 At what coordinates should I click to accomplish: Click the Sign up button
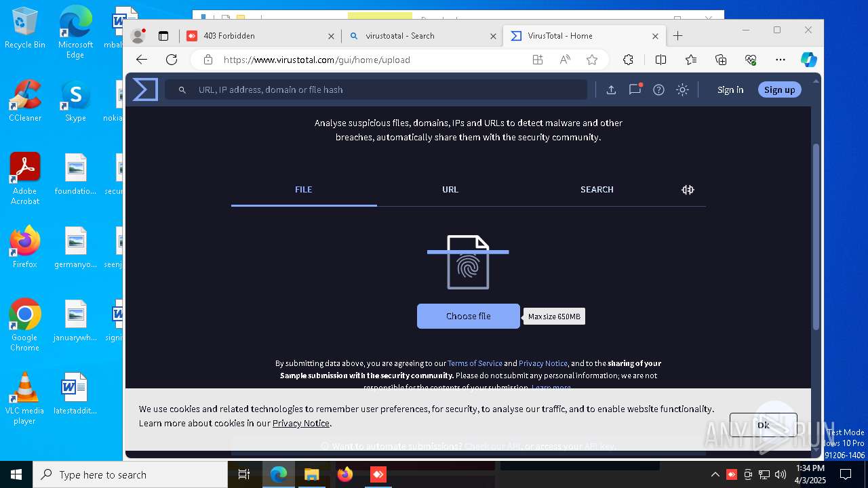coord(779,89)
